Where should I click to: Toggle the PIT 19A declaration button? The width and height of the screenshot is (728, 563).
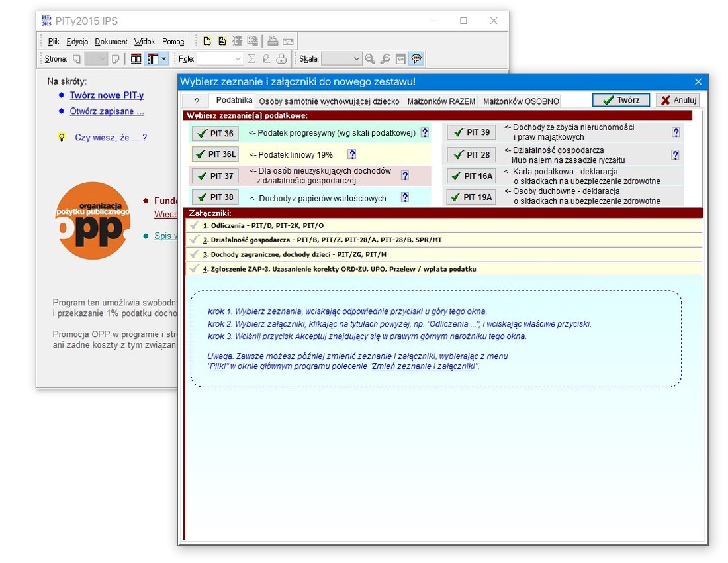(x=471, y=197)
